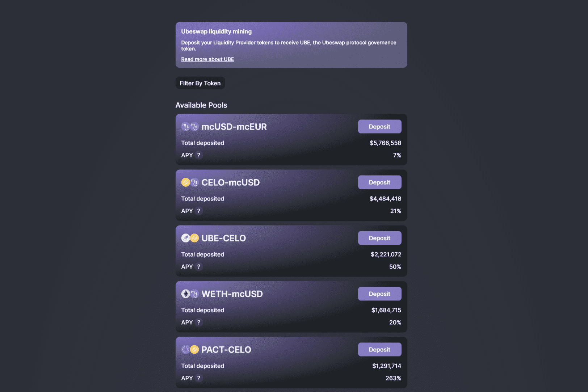Image resolution: width=588 pixels, height=392 pixels.
Task: Click the UBE token icon in UBE-CELO pool
Action: point(186,238)
